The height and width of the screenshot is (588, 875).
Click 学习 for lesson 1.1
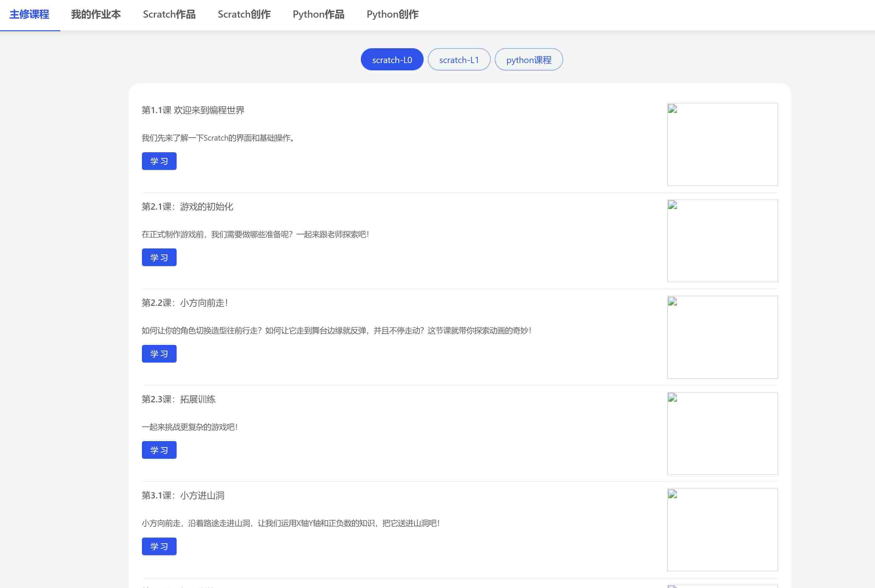point(159,161)
